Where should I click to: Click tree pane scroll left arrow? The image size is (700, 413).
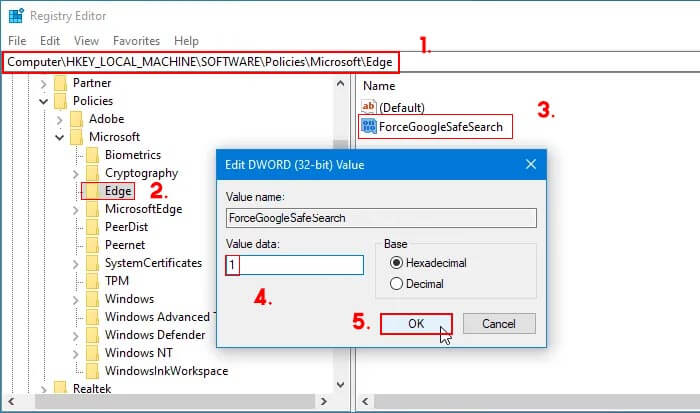pos(12,401)
